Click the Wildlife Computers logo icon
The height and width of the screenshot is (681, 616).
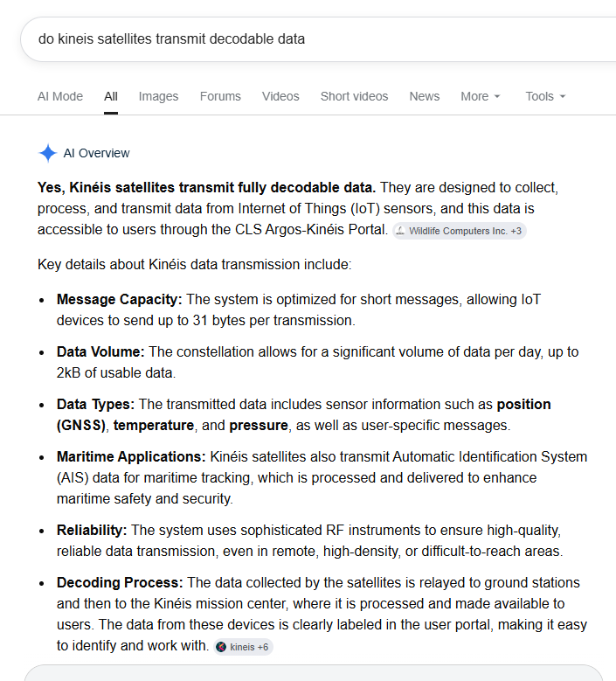[400, 231]
